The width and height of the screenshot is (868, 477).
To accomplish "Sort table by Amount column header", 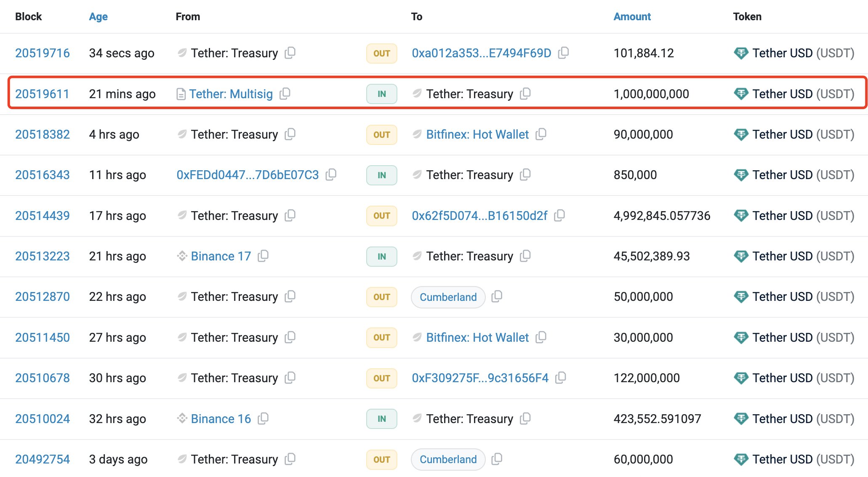I will click(632, 16).
